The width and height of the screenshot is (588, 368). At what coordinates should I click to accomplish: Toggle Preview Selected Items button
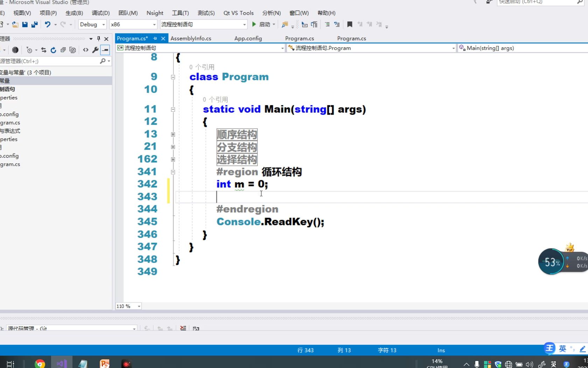point(105,50)
